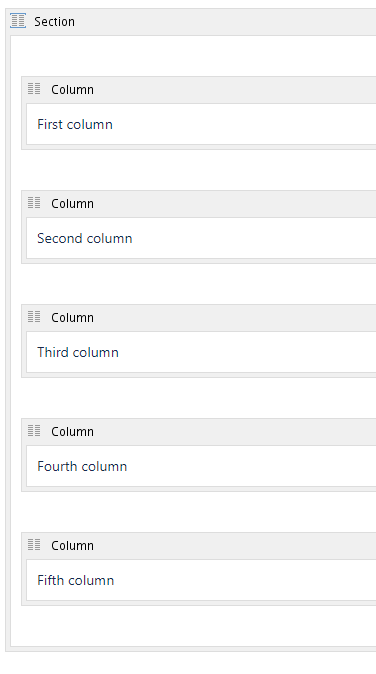The image size is (376, 674).
Task: Click the empty section area below Fifth column block
Action: (193, 626)
